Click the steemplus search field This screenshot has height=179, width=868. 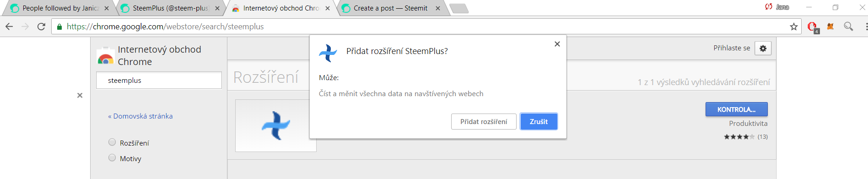click(x=159, y=80)
